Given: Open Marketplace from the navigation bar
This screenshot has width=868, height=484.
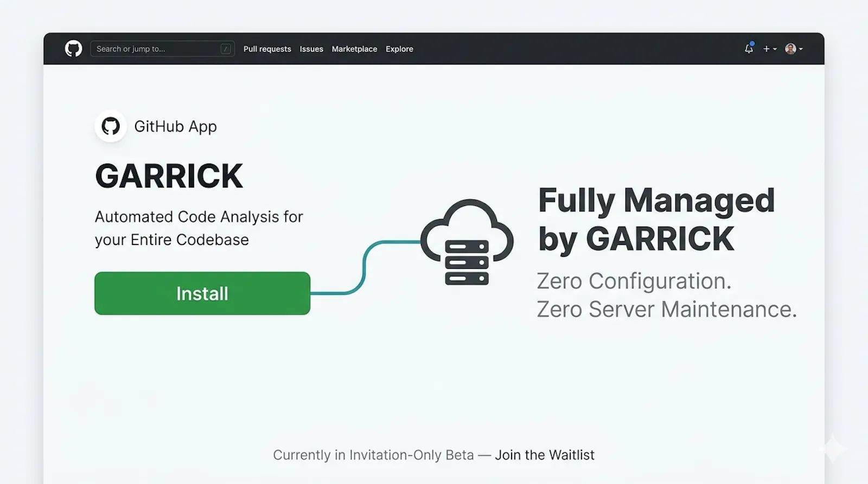Looking at the screenshot, I should [354, 49].
